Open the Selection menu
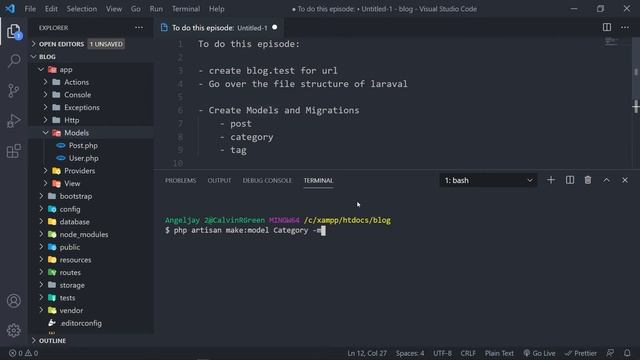This screenshot has width=640, height=360. click(82, 9)
